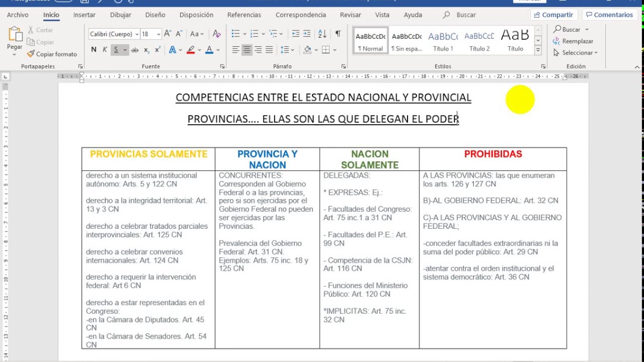The width and height of the screenshot is (644, 362).
Task: Apply the Sin espaciado style
Action: click(407, 41)
